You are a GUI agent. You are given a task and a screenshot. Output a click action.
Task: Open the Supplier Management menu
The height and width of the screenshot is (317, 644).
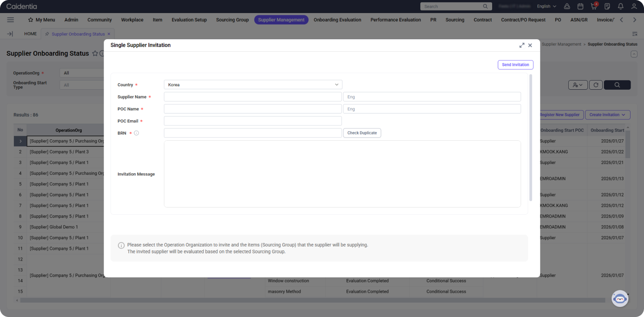coord(281,20)
